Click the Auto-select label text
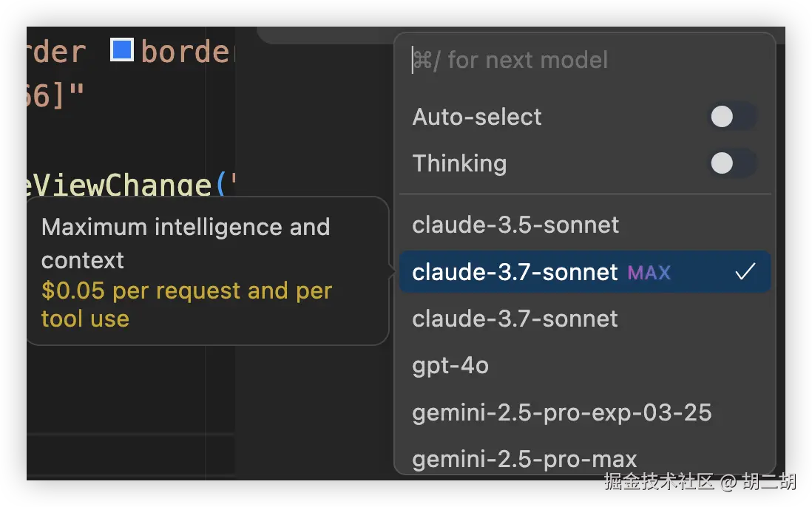The width and height of the screenshot is (812, 507). coord(477,117)
